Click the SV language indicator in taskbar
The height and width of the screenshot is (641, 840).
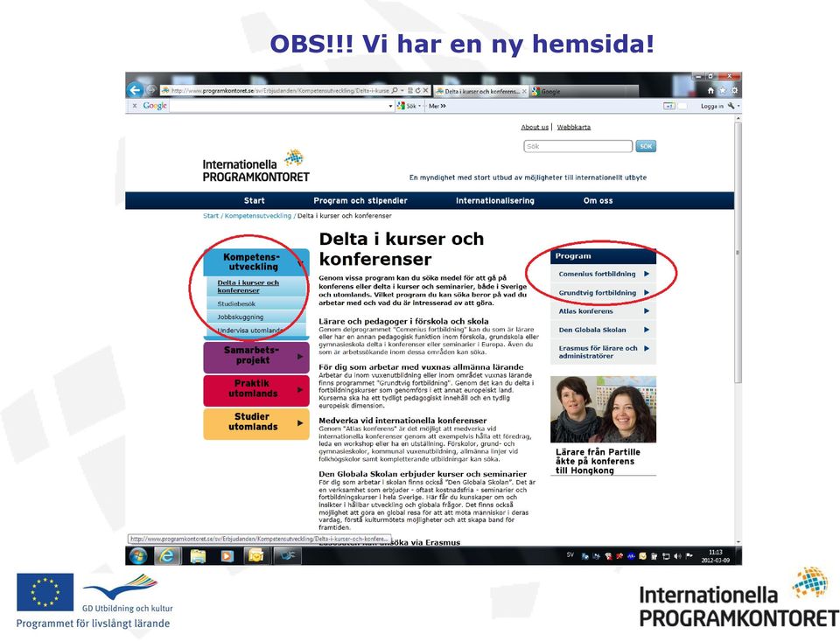pyautogui.click(x=570, y=555)
